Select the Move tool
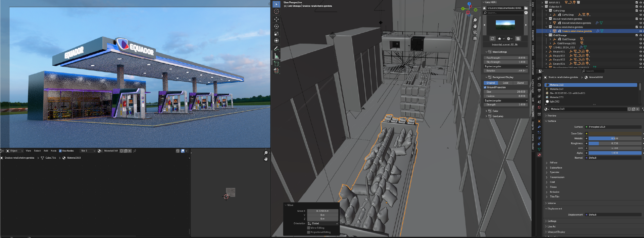The width and height of the screenshot is (644, 238). [276, 19]
